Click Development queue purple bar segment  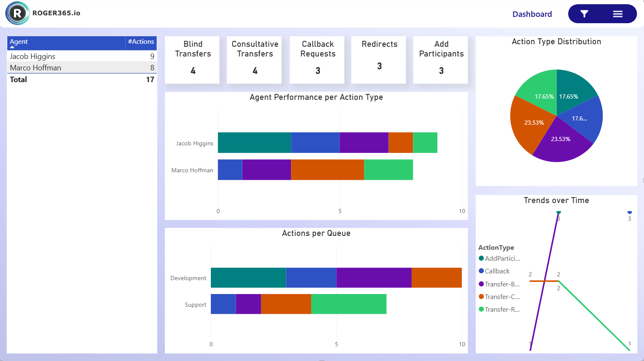coord(374,278)
